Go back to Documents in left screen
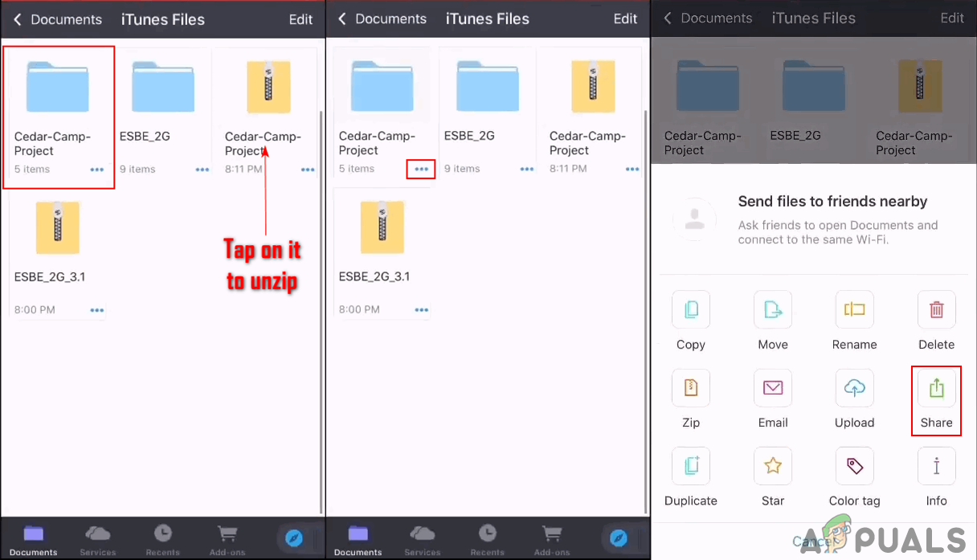This screenshot has height=560, width=977. (58, 19)
